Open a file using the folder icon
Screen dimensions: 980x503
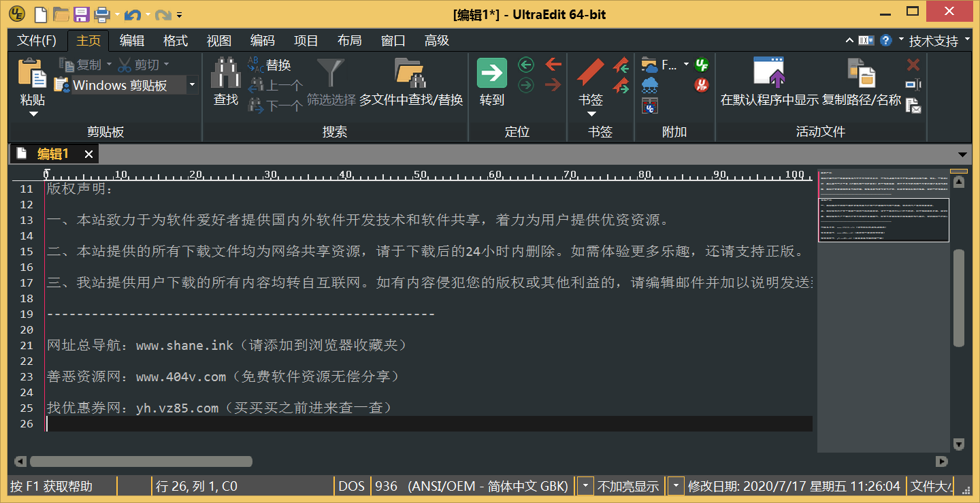[x=61, y=14]
